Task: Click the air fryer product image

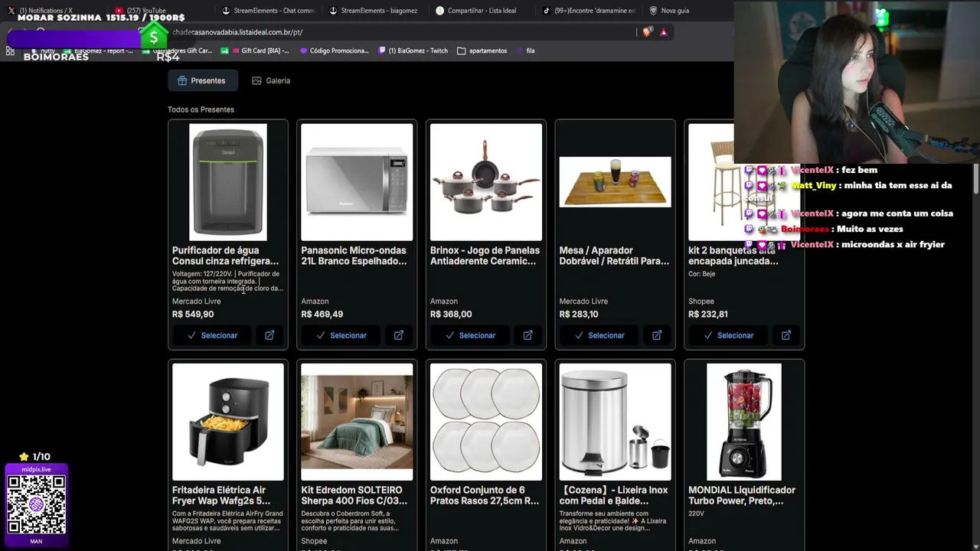Action: click(228, 422)
